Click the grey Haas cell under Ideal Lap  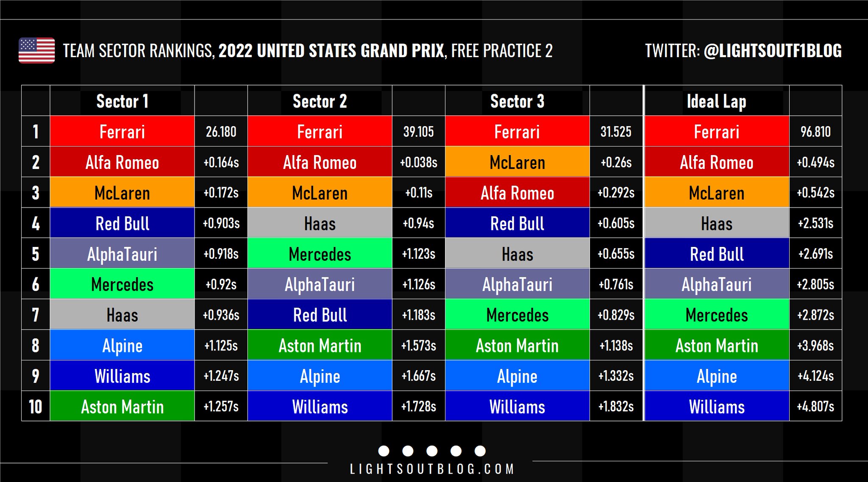[x=716, y=224]
